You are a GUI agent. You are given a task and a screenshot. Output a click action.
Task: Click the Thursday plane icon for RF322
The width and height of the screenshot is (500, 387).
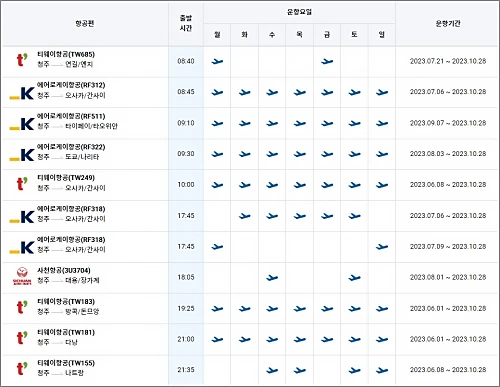click(x=300, y=154)
